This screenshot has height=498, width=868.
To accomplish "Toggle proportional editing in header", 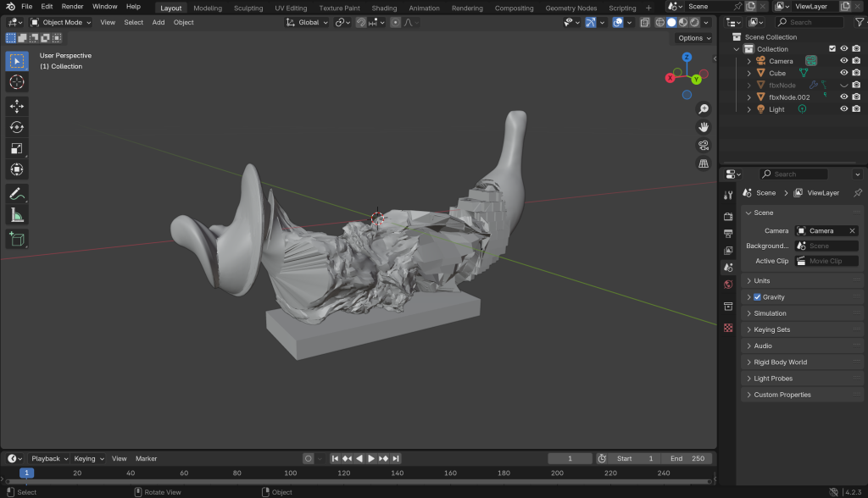I will pyautogui.click(x=395, y=23).
